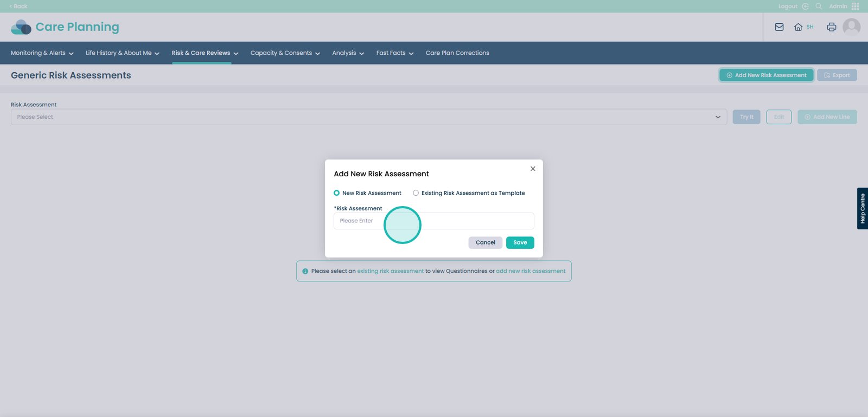Click the home icon in header
The image size is (868, 417).
[x=798, y=27]
